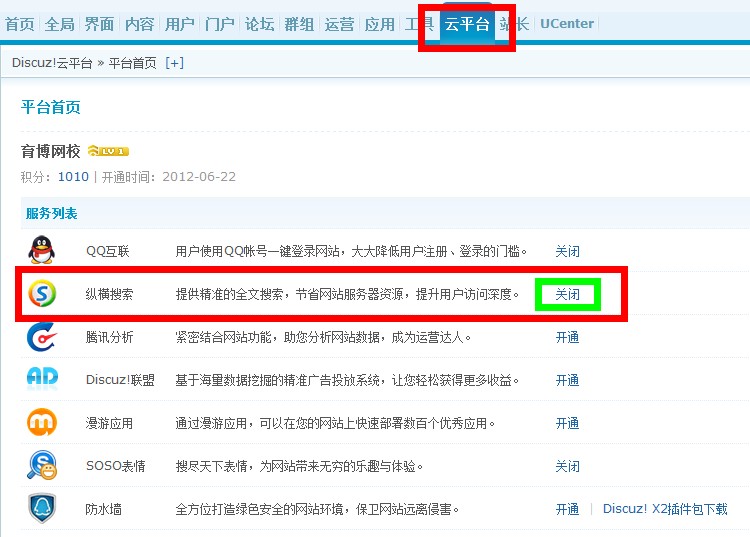The width and height of the screenshot is (750, 537).
Task: Click the Discuz!联盟 AD icon
Action: pos(42,377)
